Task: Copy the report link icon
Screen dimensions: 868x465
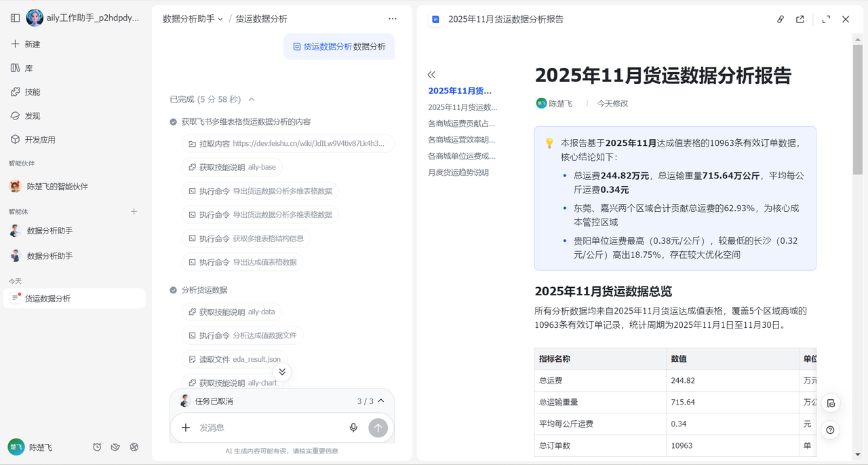Action: click(781, 20)
